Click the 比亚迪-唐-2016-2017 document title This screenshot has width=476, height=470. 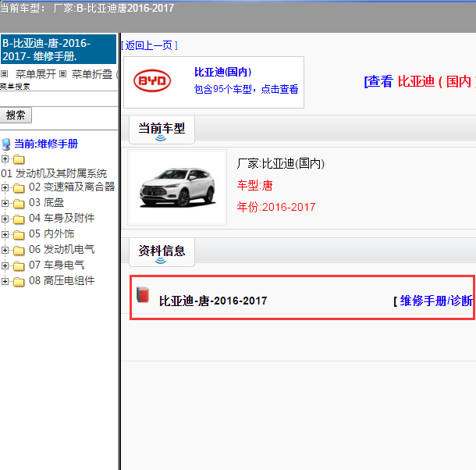coord(213,301)
